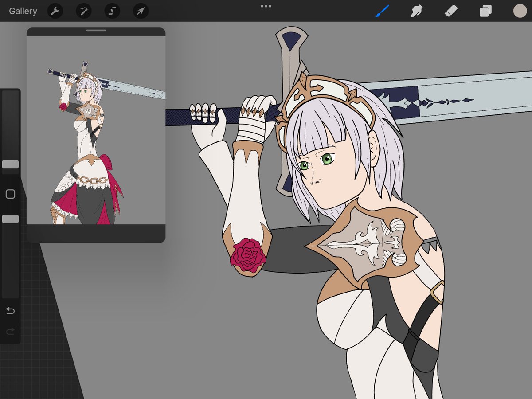Tap the reference image preview
The image size is (532, 399).
[96, 130]
